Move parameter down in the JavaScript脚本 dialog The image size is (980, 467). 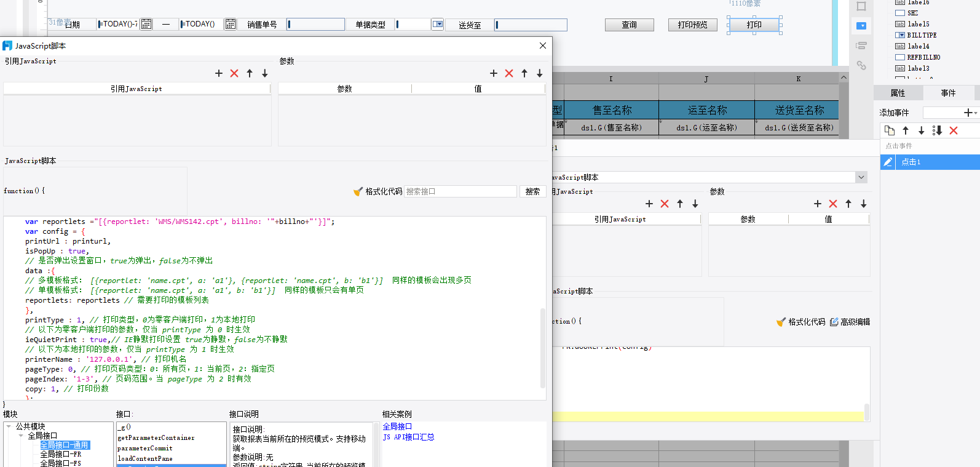(540, 73)
